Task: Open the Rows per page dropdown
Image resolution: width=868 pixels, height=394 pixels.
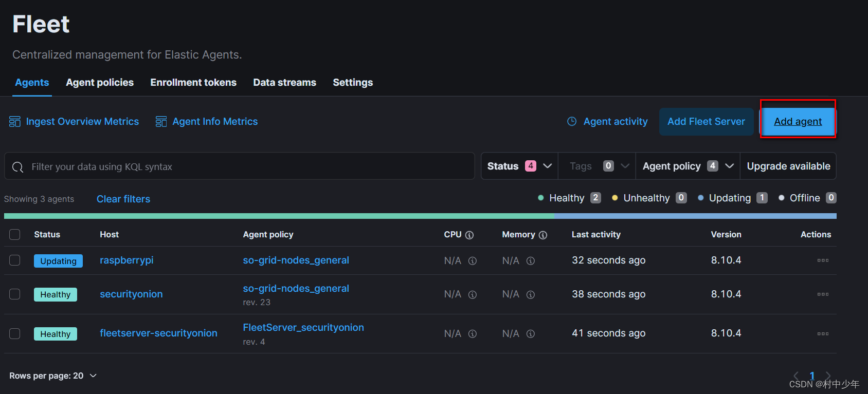Action: (x=53, y=376)
